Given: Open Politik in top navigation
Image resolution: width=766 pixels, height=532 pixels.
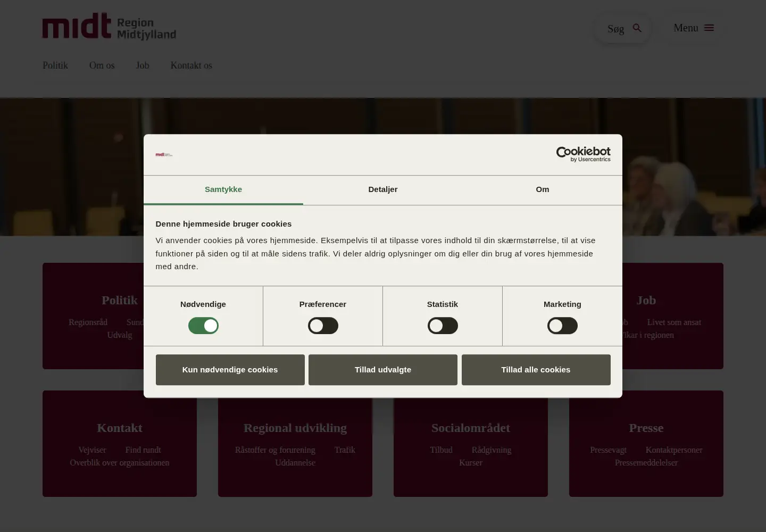Looking at the screenshot, I should pos(55,65).
